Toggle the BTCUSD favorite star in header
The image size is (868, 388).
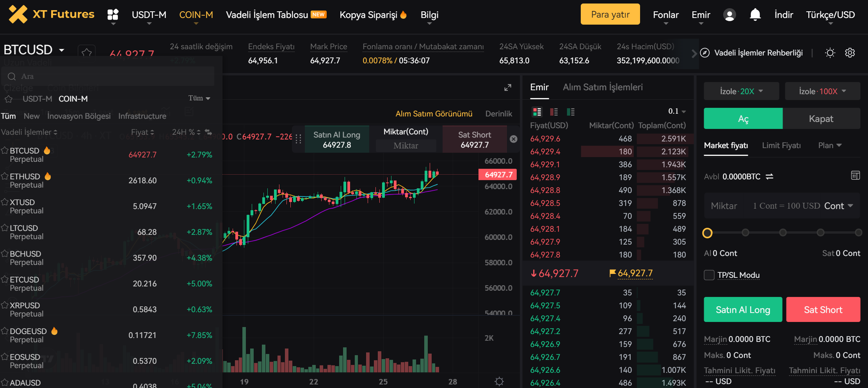[87, 52]
